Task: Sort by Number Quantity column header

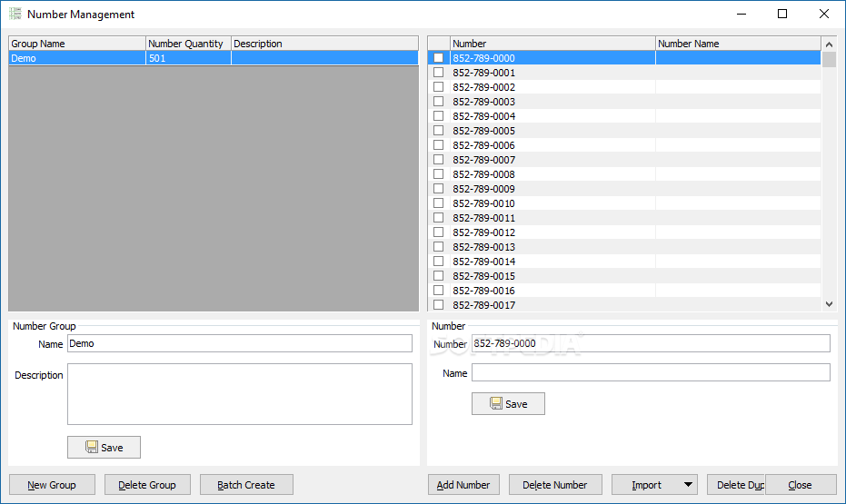Action: point(188,44)
